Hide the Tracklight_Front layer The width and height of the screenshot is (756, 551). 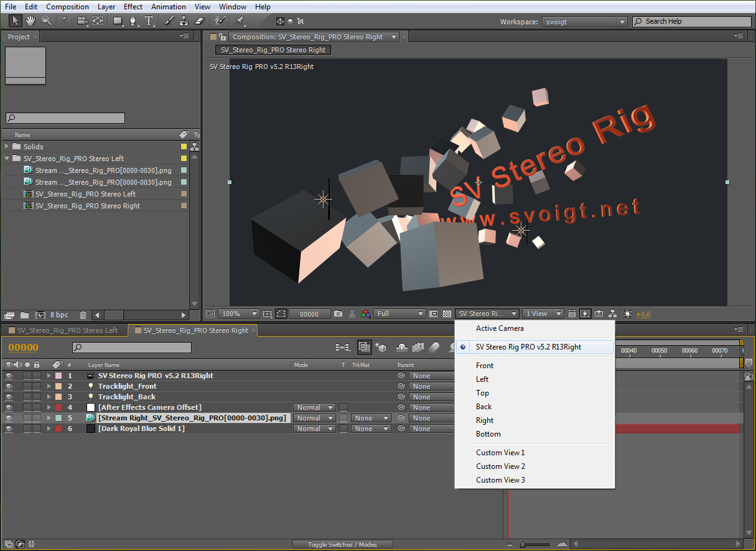9,386
